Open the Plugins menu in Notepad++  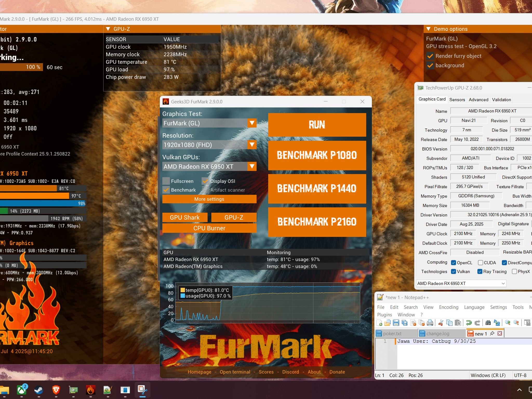pos(384,315)
